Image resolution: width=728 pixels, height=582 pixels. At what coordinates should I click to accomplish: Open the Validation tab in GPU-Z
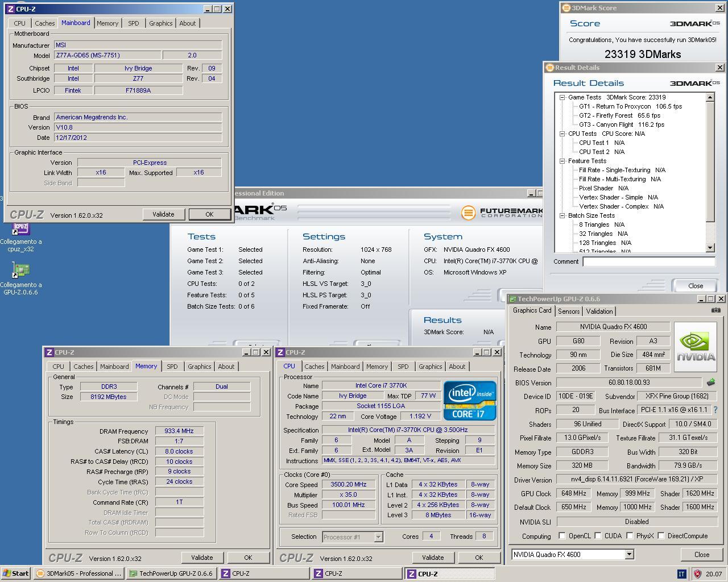pos(599,311)
